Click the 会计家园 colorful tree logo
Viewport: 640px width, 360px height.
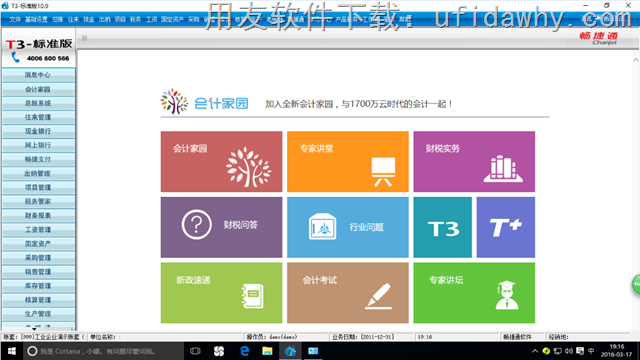(174, 102)
